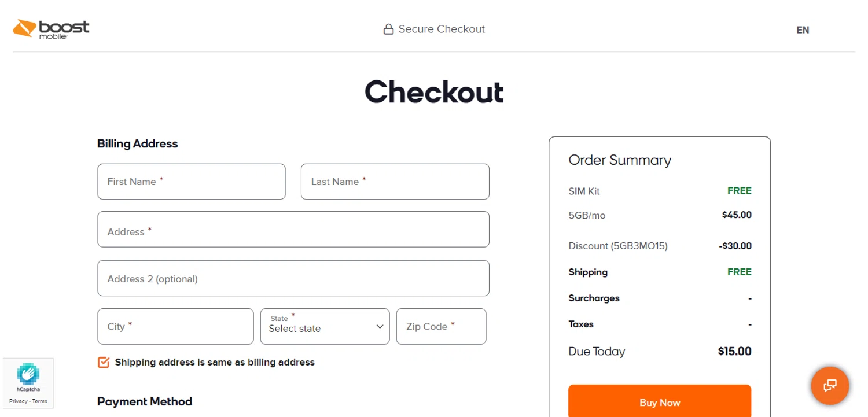The height and width of the screenshot is (417, 868).
Task: Open the live chat bubble icon
Action: 830,385
